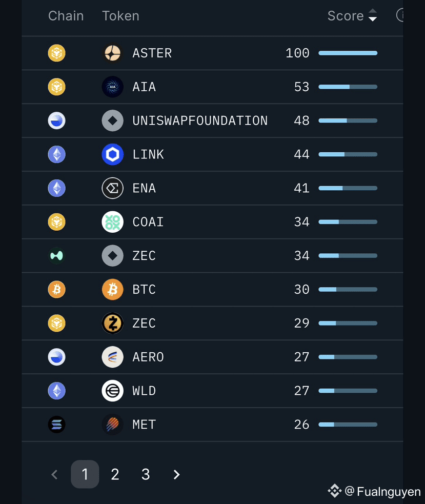Click the ENA token logo icon

[112, 188]
